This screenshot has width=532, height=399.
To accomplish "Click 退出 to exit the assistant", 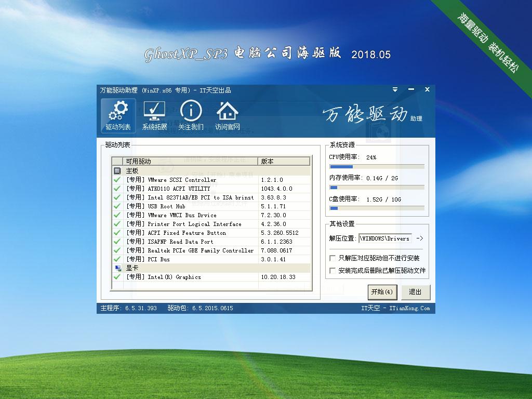I will 415,292.
